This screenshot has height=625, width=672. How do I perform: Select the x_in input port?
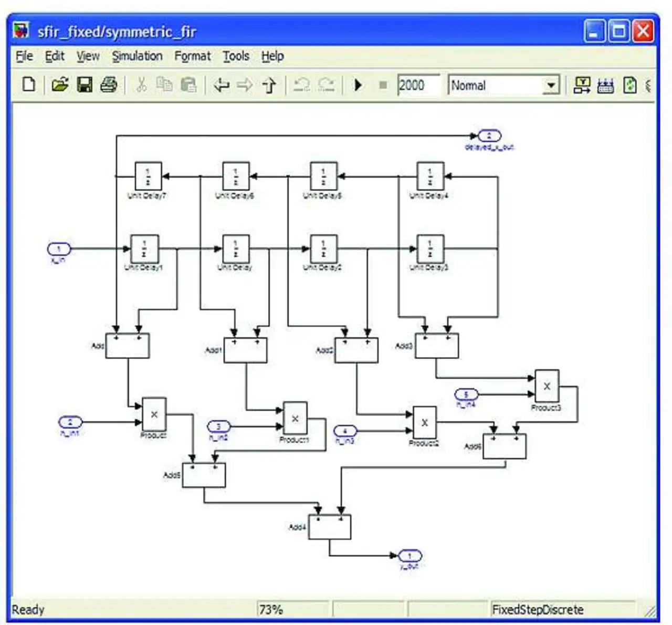[x=59, y=248]
